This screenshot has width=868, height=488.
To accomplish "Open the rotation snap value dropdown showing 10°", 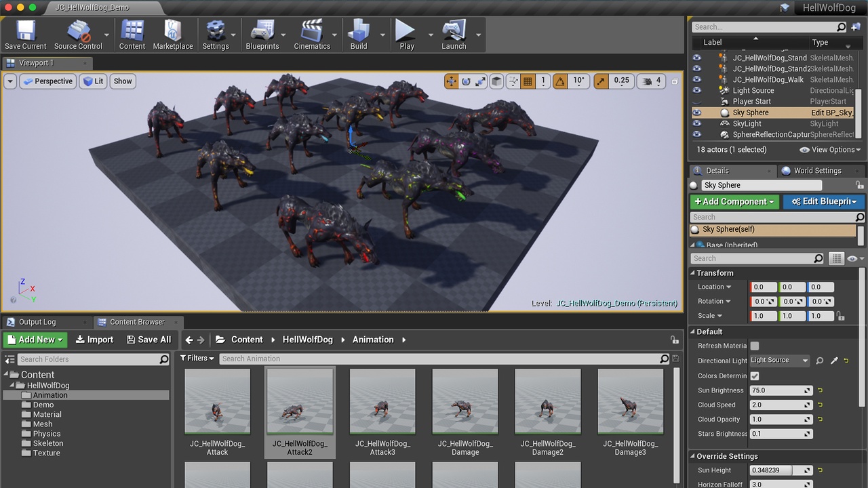I will pos(578,81).
